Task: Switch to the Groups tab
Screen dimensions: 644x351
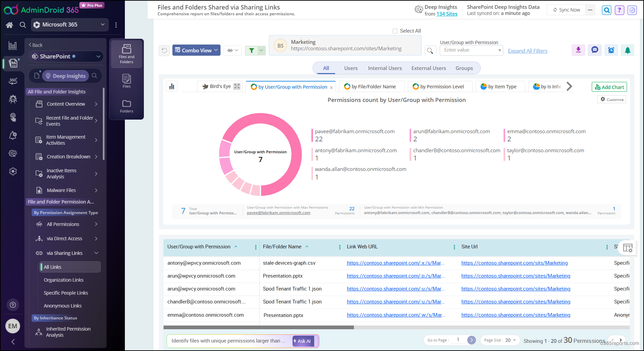Action: 464,68
